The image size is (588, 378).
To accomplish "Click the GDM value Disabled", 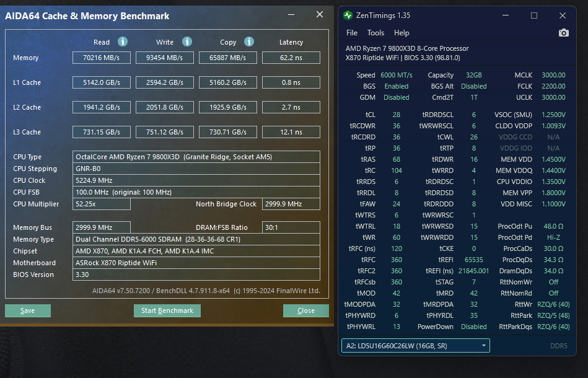I will coord(397,97).
